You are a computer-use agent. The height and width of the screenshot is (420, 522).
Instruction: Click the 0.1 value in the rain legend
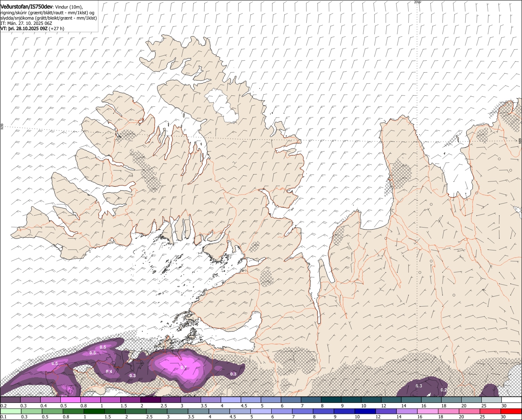pyautogui.click(x=3, y=417)
